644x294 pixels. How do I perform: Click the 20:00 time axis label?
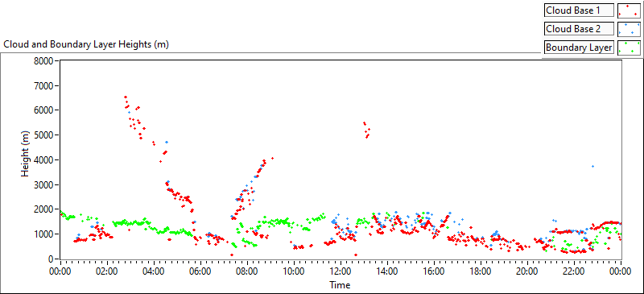point(527,271)
